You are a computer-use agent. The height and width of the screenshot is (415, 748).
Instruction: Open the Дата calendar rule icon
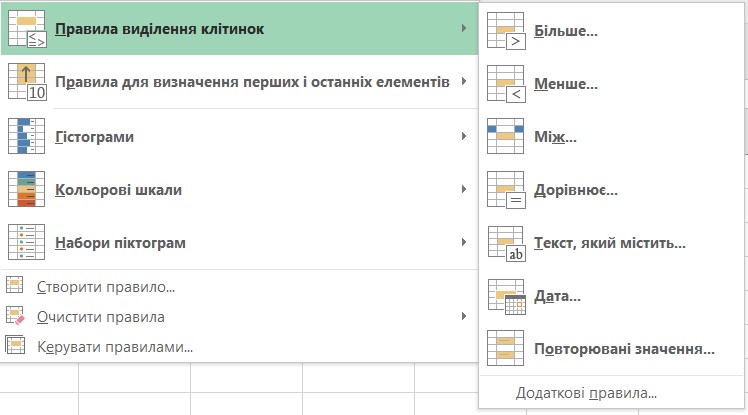pyautogui.click(x=506, y=296)
